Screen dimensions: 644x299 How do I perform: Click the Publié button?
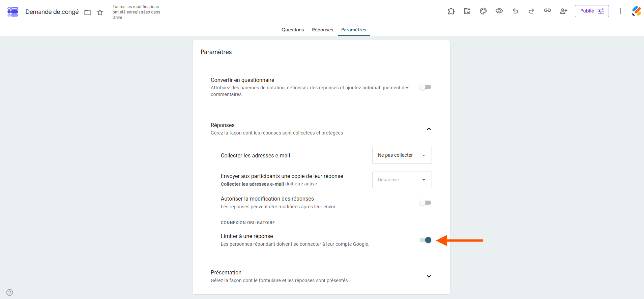click(592, 11)
